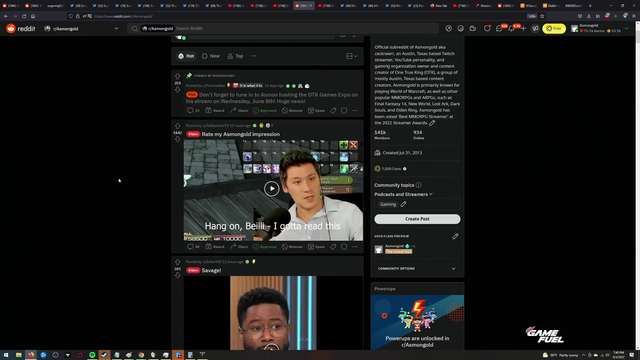Give an Award to the Asmongold impression post

click(x=215, y=247)
